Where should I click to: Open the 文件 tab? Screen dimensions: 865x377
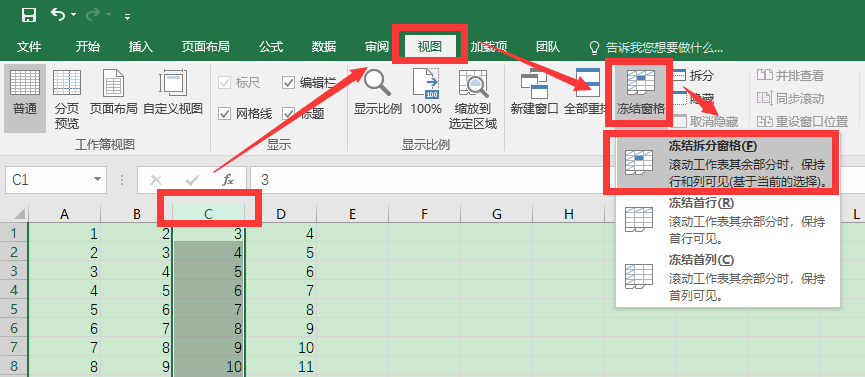point(29,47)
